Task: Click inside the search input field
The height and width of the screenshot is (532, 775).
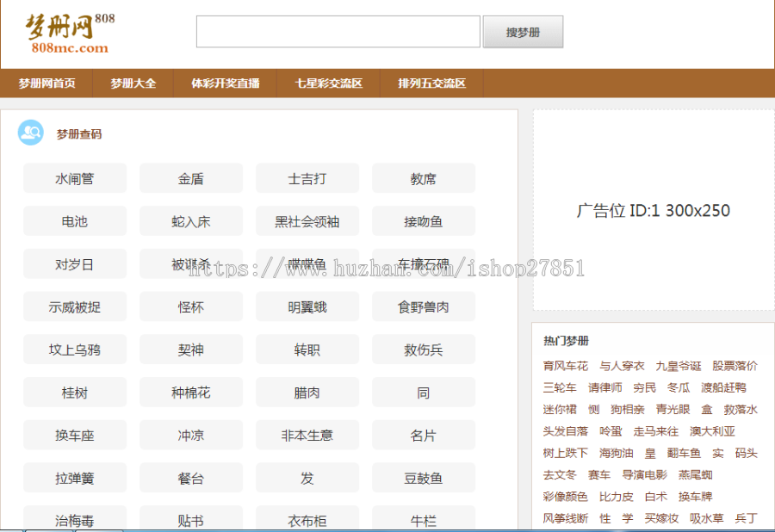Action: click(338, 31)
